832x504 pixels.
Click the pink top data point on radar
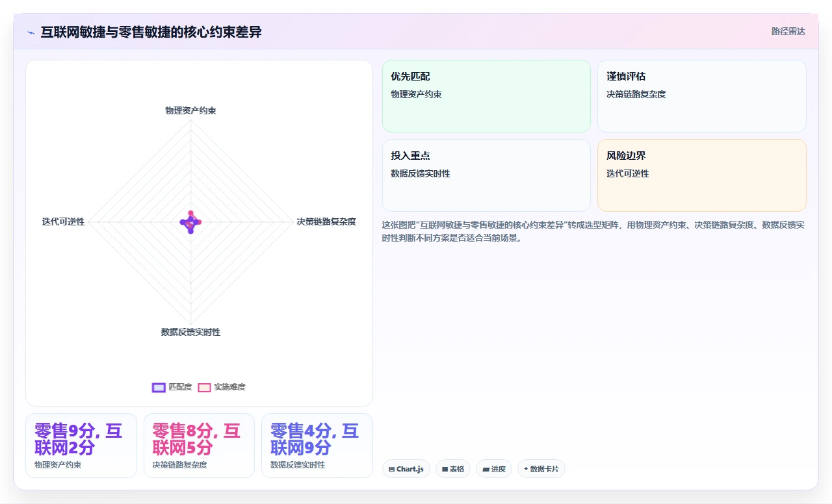pos(191,214)
